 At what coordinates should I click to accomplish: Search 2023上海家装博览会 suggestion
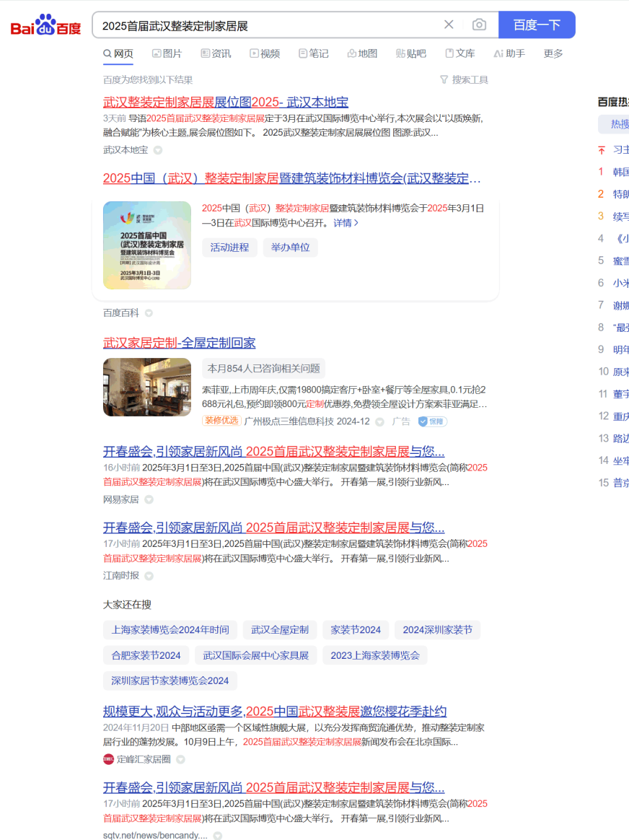(x=374, y=655)
